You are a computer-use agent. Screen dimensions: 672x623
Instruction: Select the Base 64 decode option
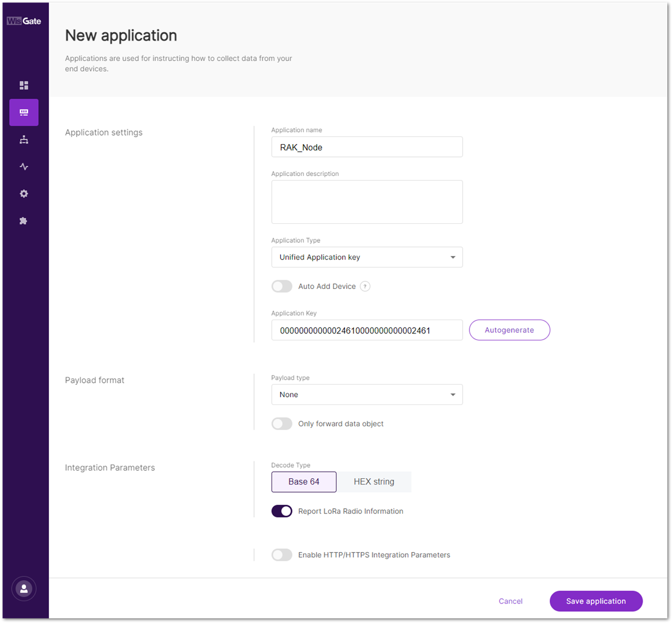tap(303, 482)
